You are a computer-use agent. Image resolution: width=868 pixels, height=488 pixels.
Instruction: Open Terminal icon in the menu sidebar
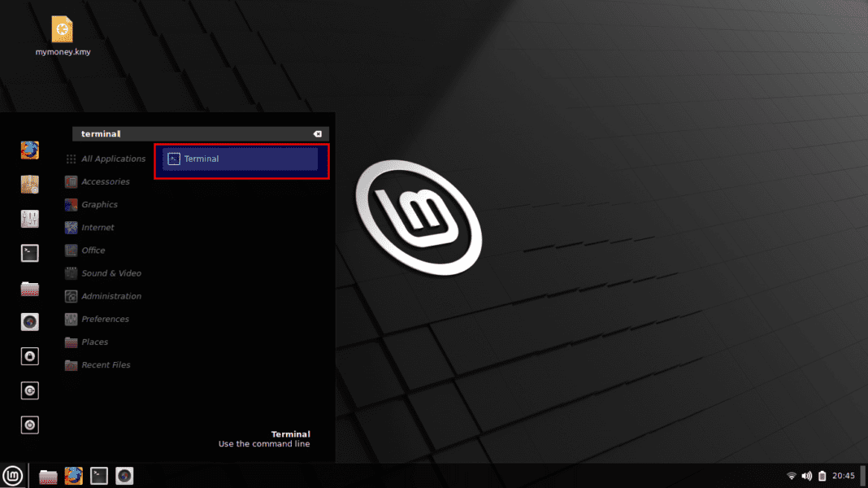(x=29, y=253)
